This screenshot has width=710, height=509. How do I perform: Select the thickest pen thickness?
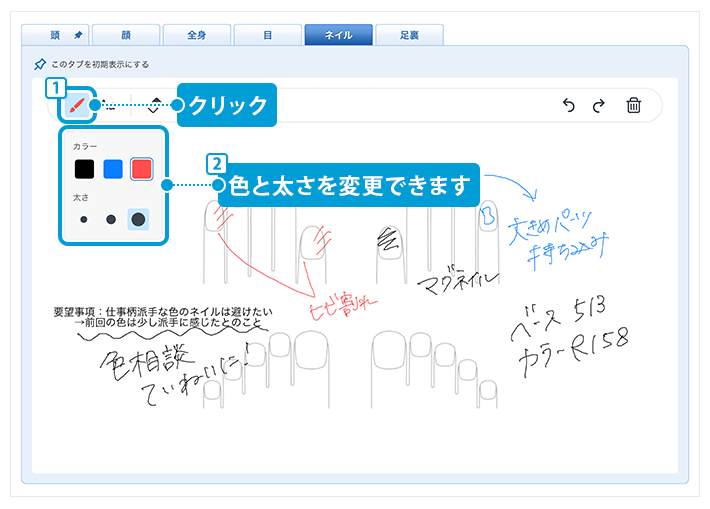coord(139,218)
